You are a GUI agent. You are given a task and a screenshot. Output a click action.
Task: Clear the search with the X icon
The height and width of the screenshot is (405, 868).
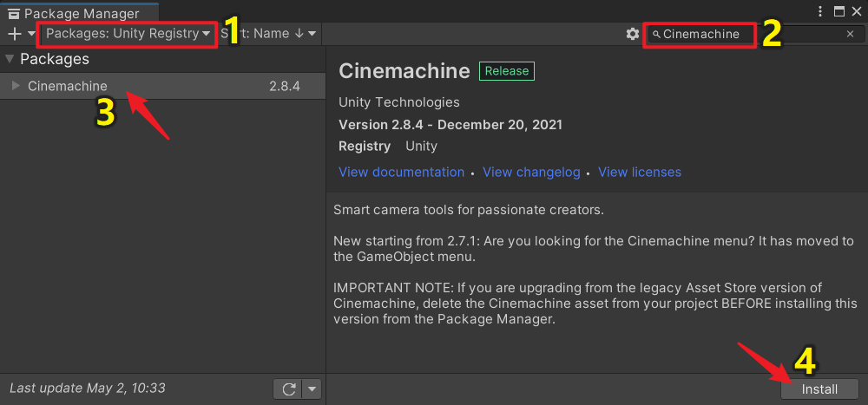(x=851, y=35)
